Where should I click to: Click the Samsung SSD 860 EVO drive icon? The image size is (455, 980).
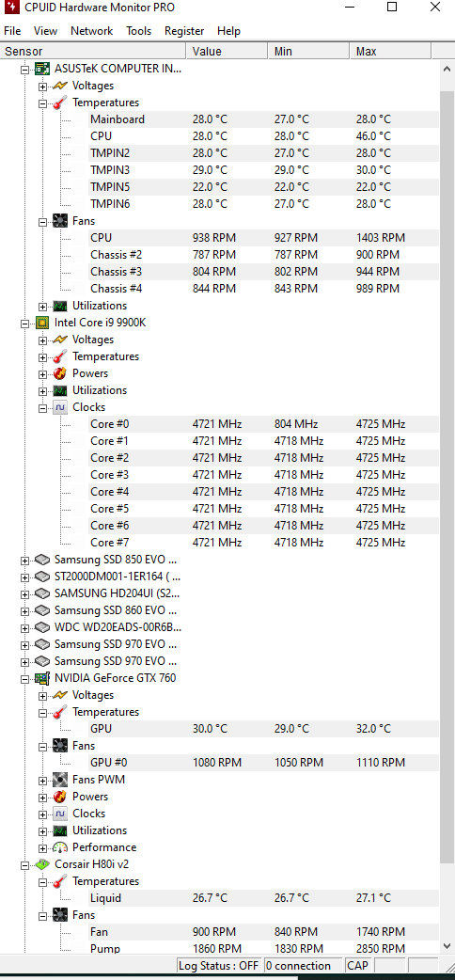[x=42, y=610]
